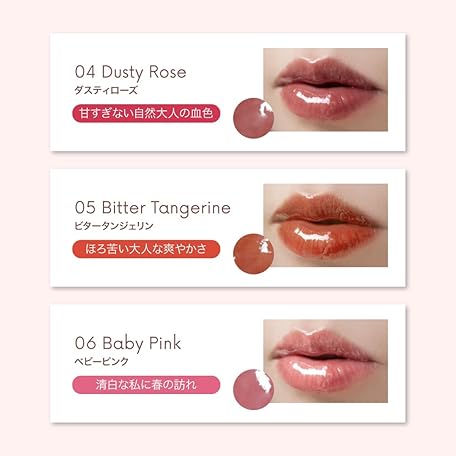Click the orange ほろ苦い大人な爽やかさ label
The height and width of the screenshot is (456, 456).
[146, 249]
